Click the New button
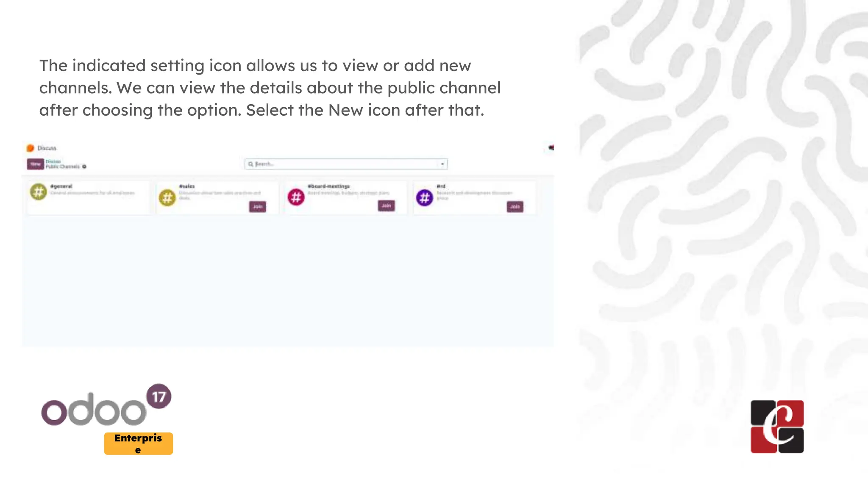Viewport: 868px width, 488px height. click(36, 164)
